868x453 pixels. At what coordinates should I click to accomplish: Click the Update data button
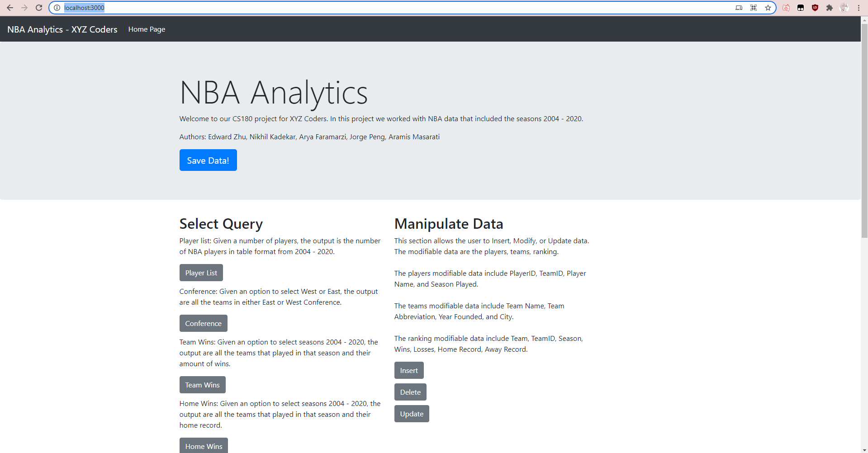[x=411, y=413]
